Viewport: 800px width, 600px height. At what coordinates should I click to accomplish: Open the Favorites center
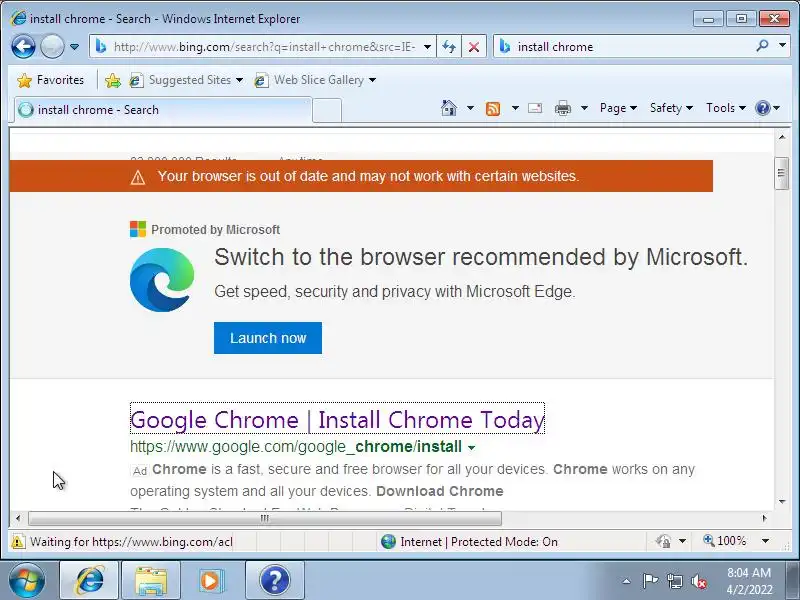[x=51, y=80]
